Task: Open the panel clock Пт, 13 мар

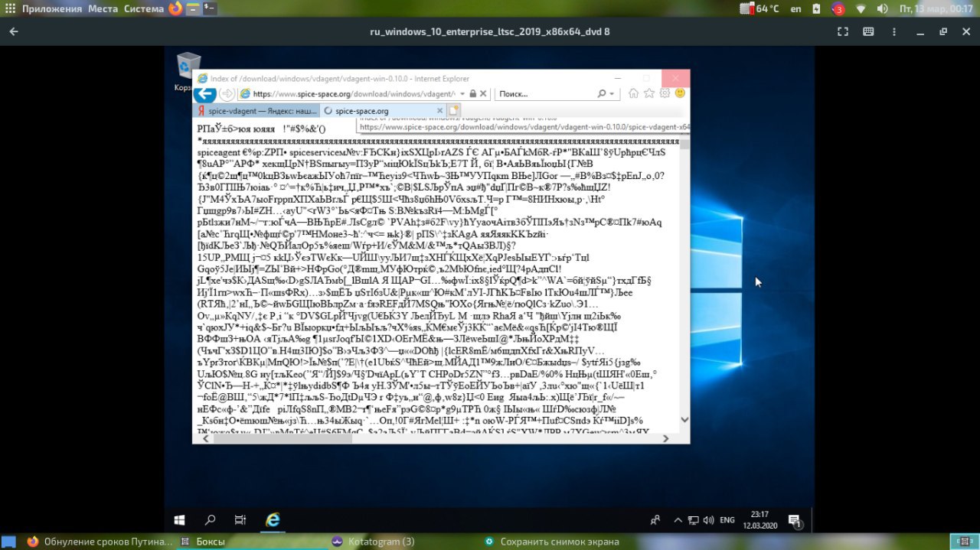Action: click(x=936, y=9)
